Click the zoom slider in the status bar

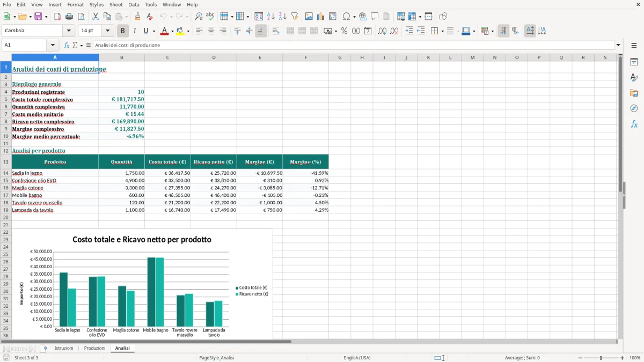(601, 358)
